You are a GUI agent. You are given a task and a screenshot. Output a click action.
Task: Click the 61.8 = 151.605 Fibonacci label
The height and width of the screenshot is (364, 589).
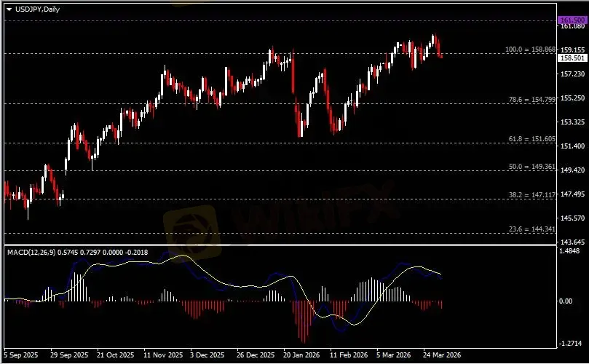[x=532, y=138]
